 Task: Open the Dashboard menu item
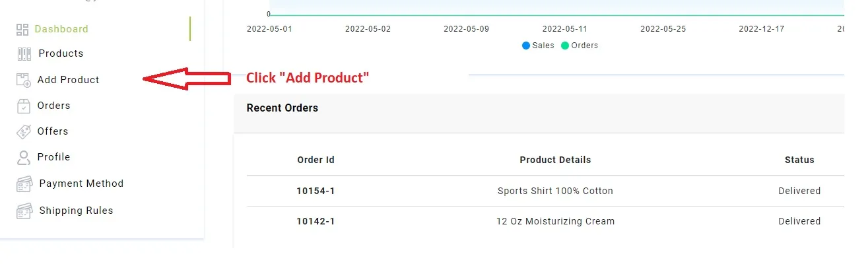coord(61,29)
